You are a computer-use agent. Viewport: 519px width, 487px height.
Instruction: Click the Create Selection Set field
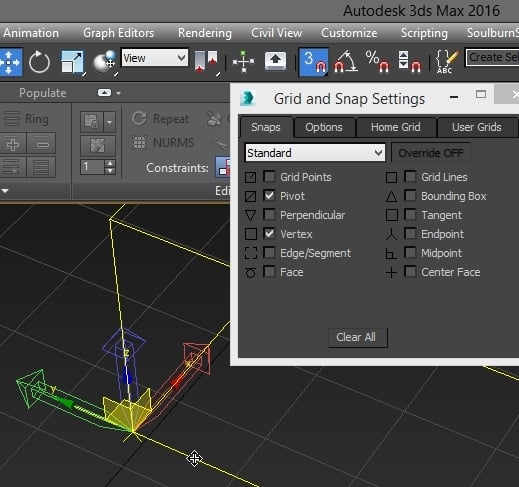pos(492,57)
